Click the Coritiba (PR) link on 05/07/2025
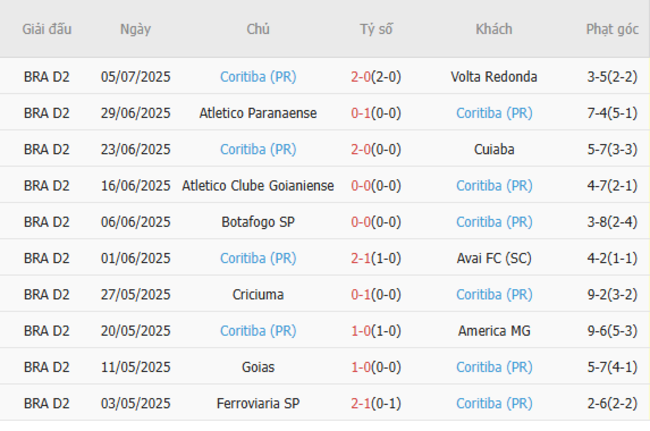650x431 pixels. (258, 77)
